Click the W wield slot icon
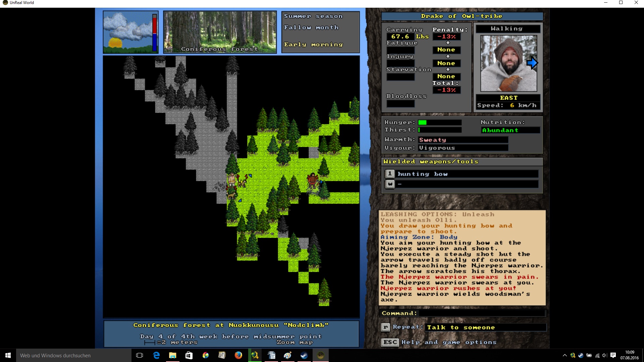 [x=390, y=184]
